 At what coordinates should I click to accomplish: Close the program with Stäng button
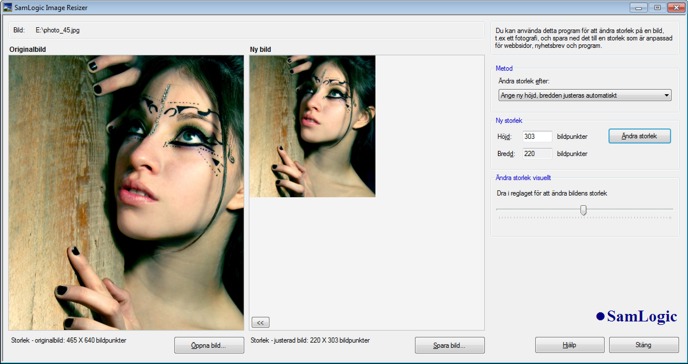(x=644, y=345)
